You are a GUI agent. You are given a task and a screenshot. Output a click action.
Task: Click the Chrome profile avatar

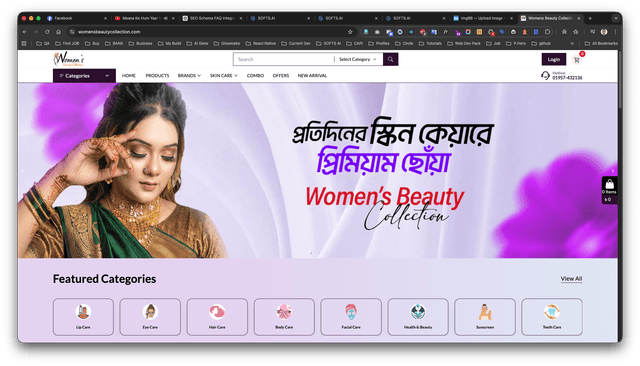pos(604,32)
